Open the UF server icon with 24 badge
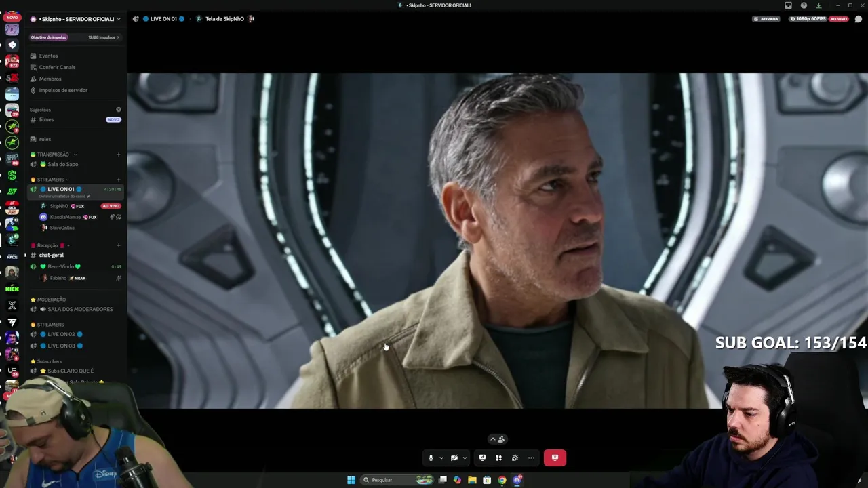Viewport: 868px width, 488px height. click(x=12, y=370)
